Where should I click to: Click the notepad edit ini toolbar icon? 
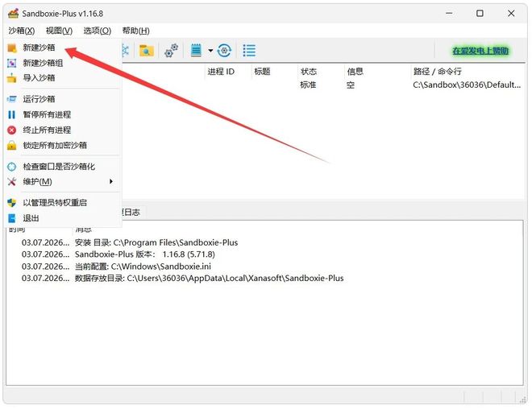tap(196, 51)
